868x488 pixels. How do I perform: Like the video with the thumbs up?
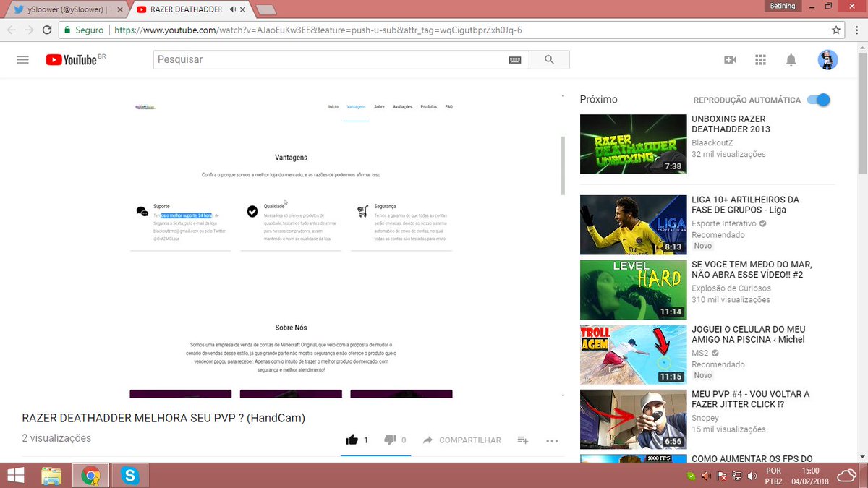click(352, 439)
